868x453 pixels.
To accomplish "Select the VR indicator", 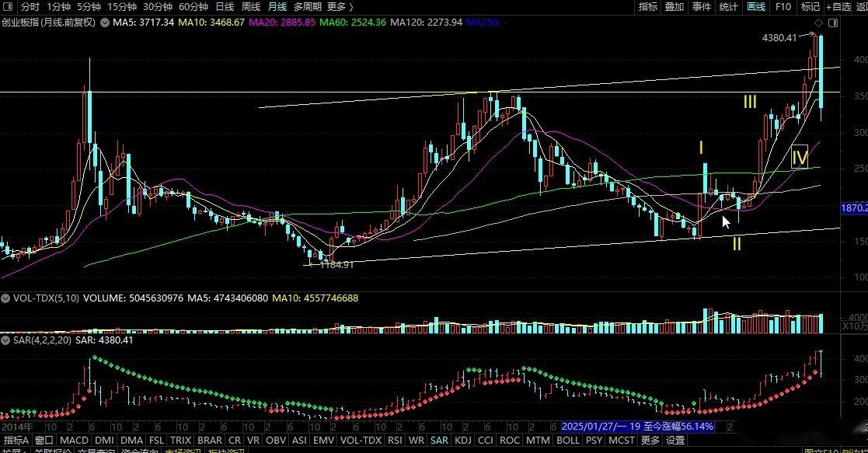I will click(x=253, y=441).
